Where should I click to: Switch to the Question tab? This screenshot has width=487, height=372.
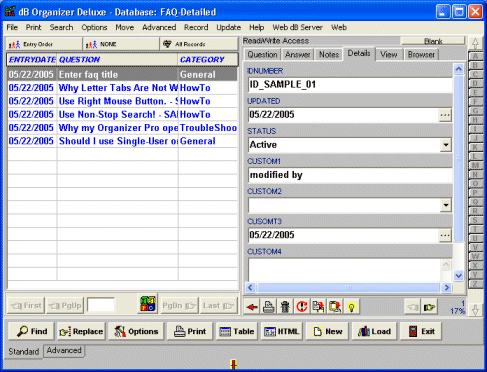[262, 55]
